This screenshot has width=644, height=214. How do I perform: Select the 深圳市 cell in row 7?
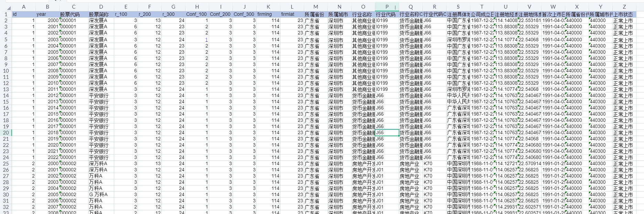point(339,52)
